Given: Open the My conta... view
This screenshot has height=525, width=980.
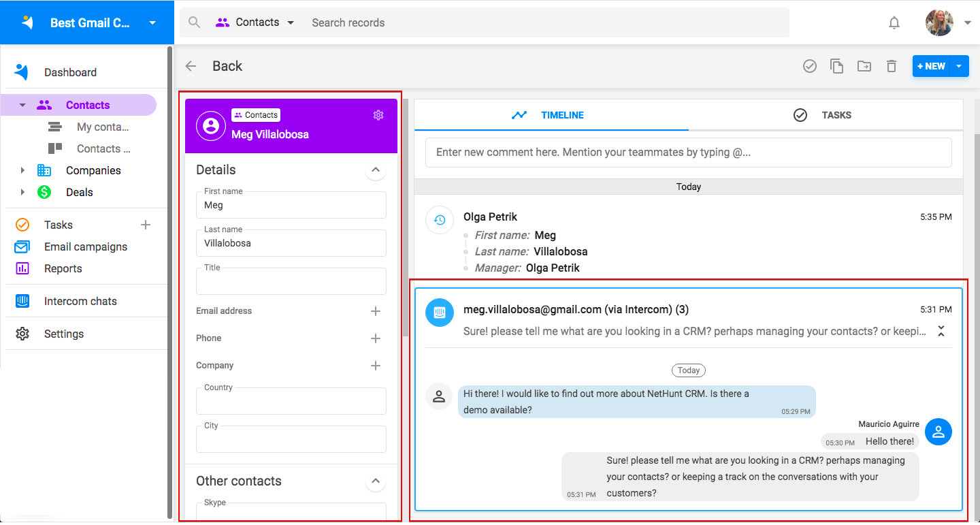Looking at the screenshot, I should coord(103,127).
